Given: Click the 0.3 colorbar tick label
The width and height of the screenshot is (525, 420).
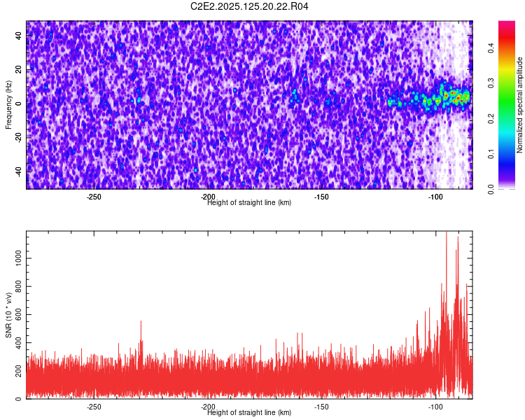Looking at the screenshot, I should pos(491,83).
